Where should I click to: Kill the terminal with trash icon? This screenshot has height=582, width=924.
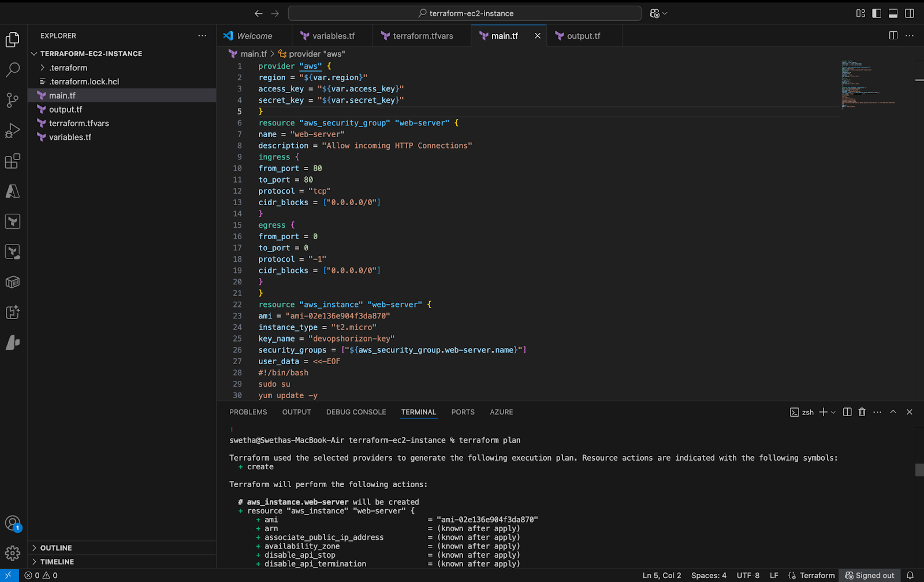862,412
